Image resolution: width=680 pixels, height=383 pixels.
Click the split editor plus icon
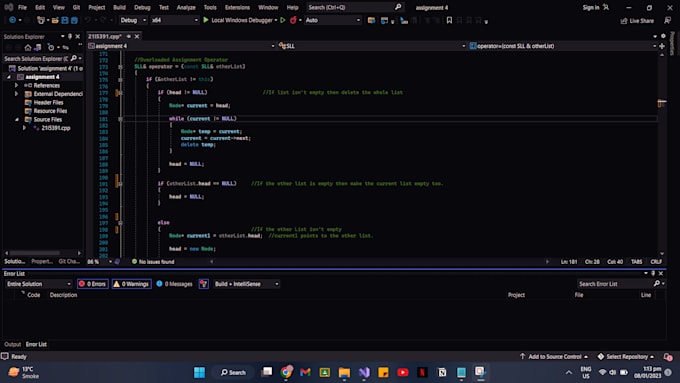point(662,46)
